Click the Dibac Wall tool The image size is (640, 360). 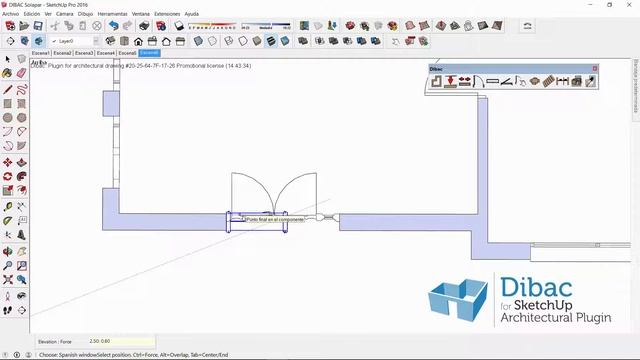click(436, 81)
